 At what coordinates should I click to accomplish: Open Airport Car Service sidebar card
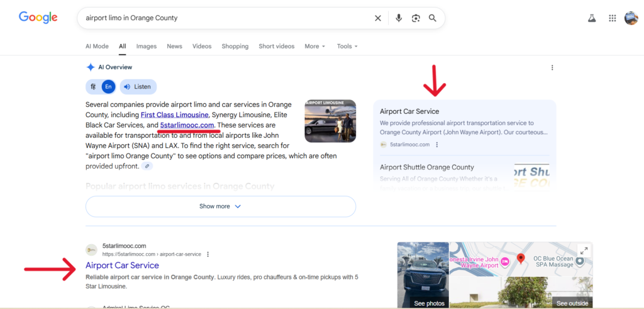coord(464,127)
